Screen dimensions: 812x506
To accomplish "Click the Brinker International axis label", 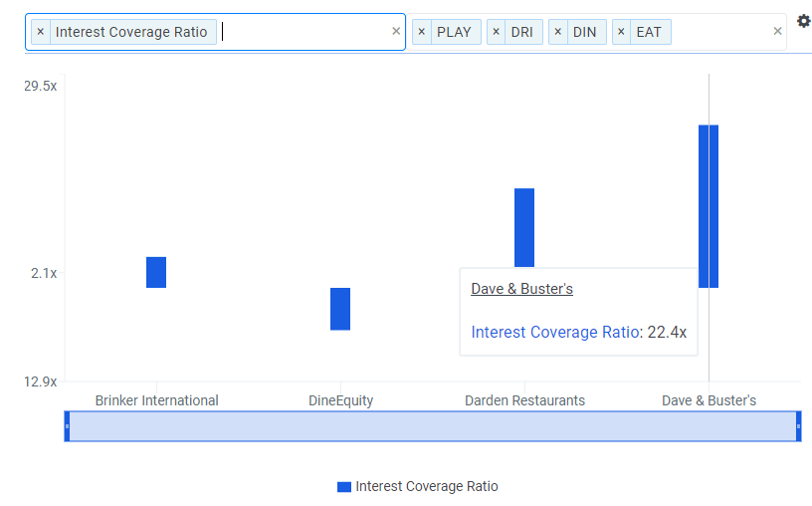I will [x=157, y=400].
